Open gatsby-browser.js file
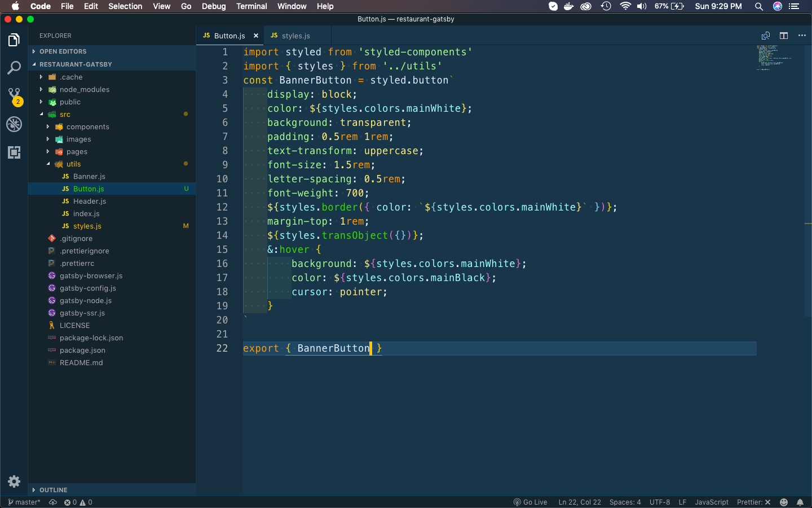Viewport: 812px width, 508px height. tap(112, 276)
